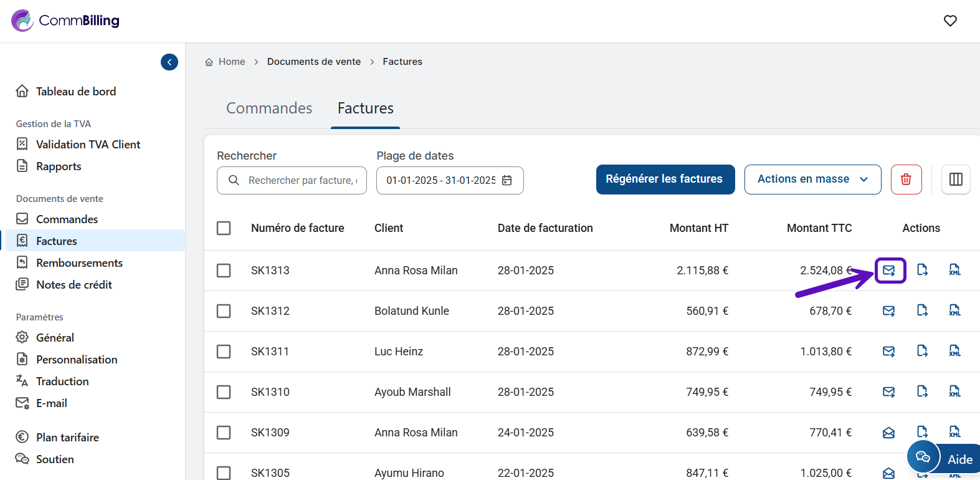Click Régénérer les factures button
980x480 pixels.
[665, 180]
